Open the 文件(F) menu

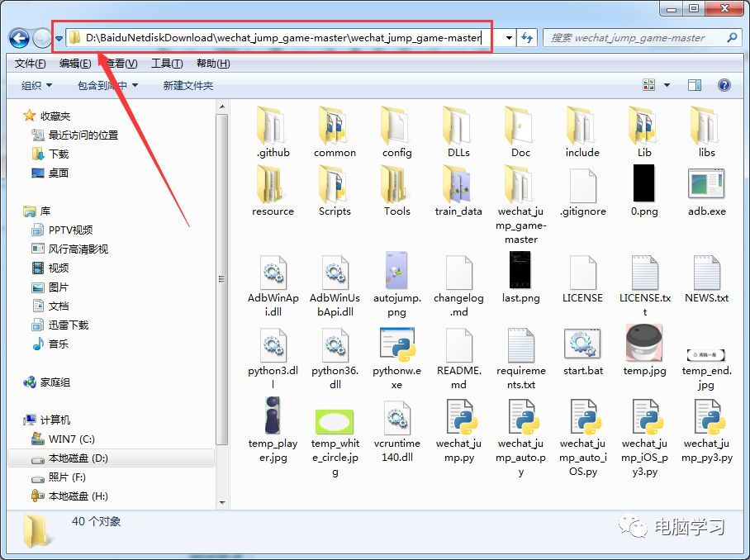point(30,64)
